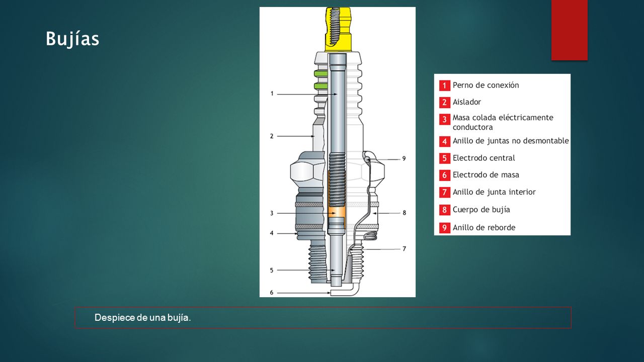The image size is (644, 362).
Task: Select the spark plug cutaway diagram image
Action: [337, 152]
